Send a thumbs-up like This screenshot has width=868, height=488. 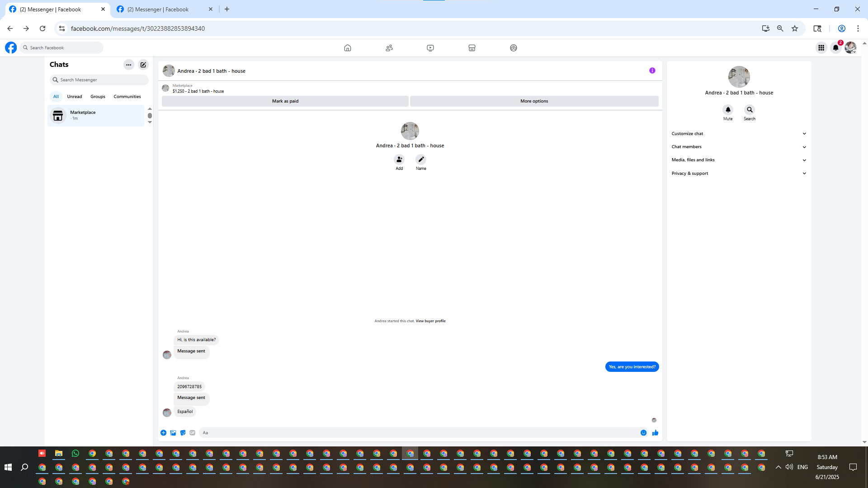click(655, 433)
